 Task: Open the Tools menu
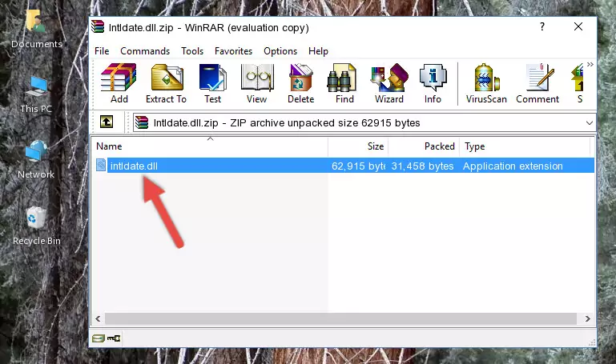coord(192,51)
